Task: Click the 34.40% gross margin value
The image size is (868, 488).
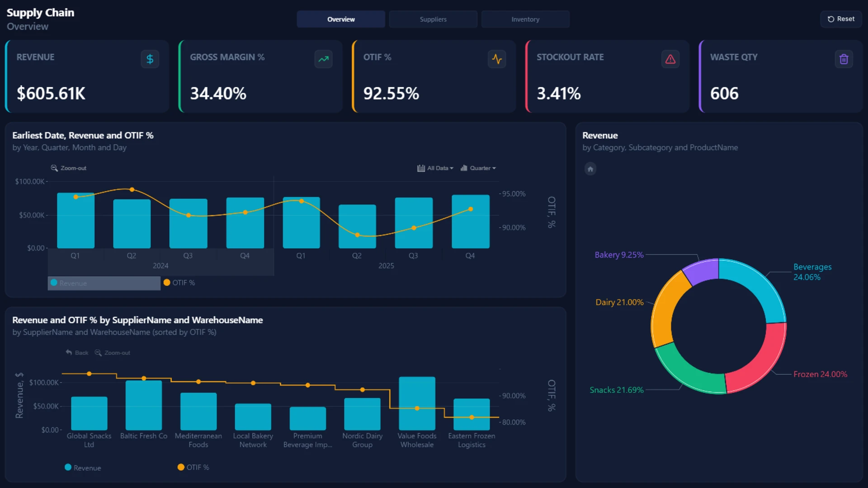Action: click(x=218, y=94)
